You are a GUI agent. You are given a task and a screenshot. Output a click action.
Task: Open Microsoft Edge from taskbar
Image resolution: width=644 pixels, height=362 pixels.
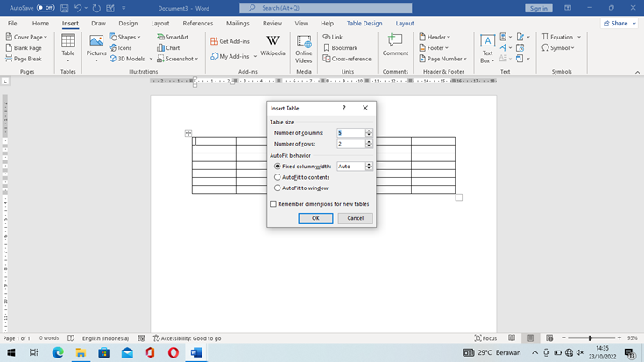[x=58, y=352]
